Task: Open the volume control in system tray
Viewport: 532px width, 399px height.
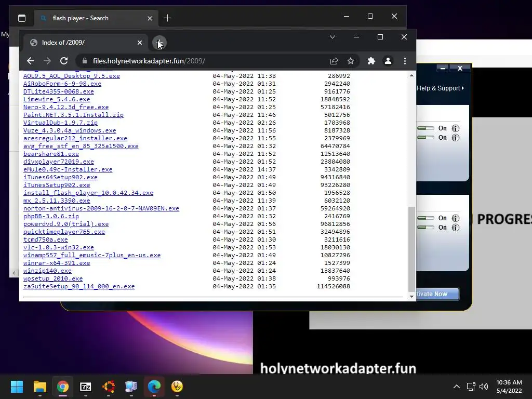Action: pos(484,387)
